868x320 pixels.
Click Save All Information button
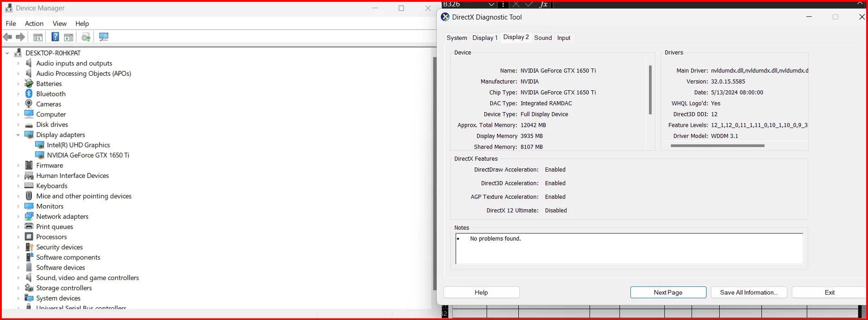749,292
